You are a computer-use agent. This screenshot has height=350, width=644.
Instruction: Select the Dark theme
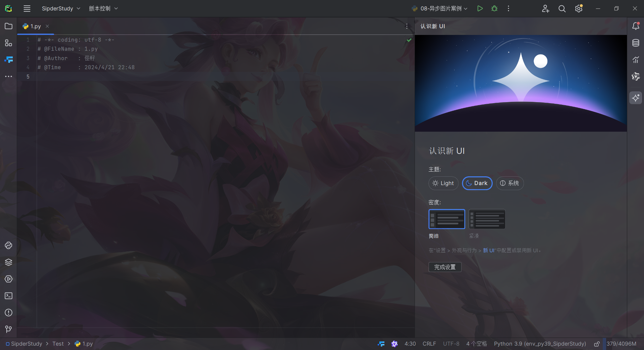coord(477,183)
